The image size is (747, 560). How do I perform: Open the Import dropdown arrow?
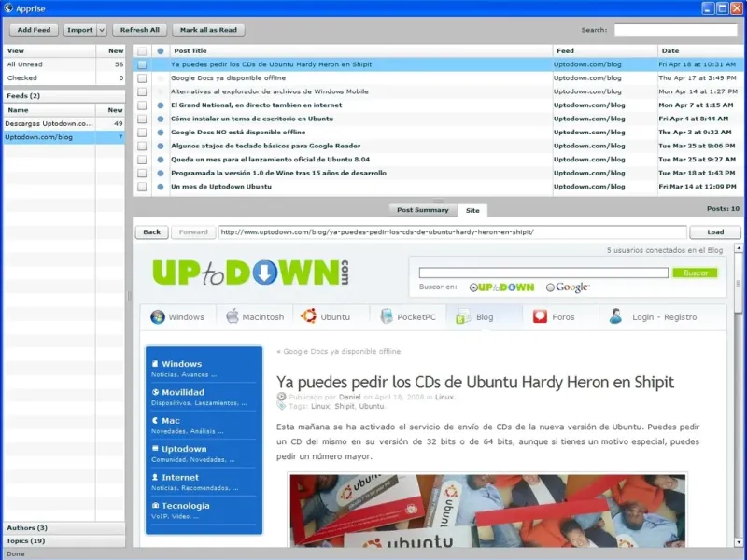tap(102, 30)
